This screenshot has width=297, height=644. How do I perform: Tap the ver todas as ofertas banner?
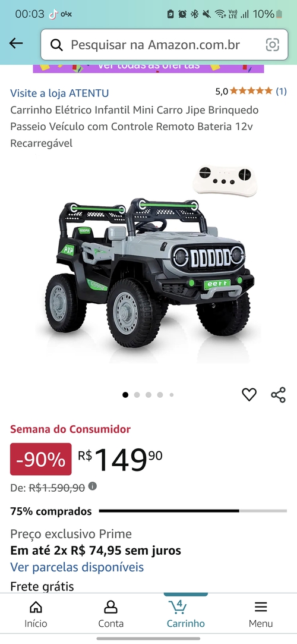(x=148, y=67)
